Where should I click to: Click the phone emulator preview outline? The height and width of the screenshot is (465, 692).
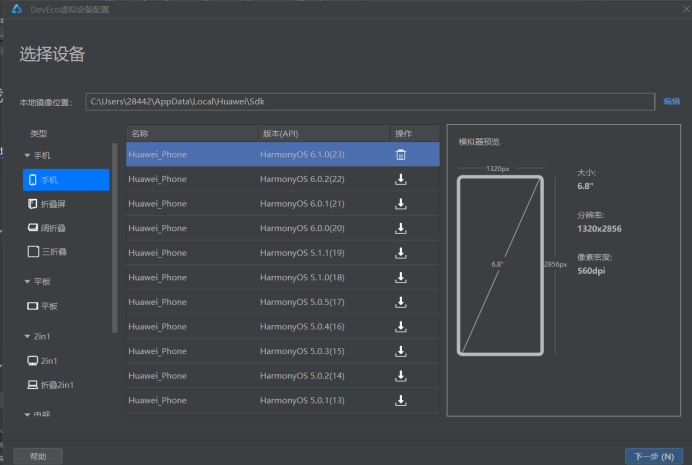coord(500,265)
